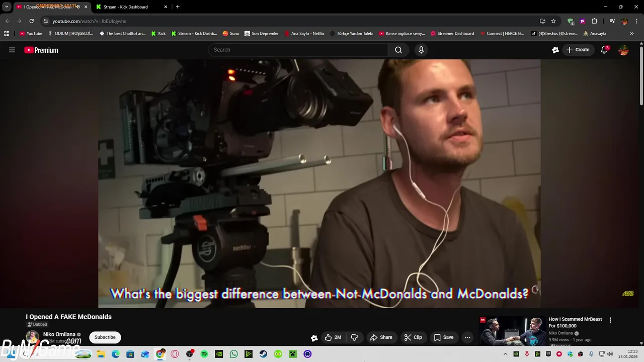
Task: Open a new browser tab
Action: 178,7
